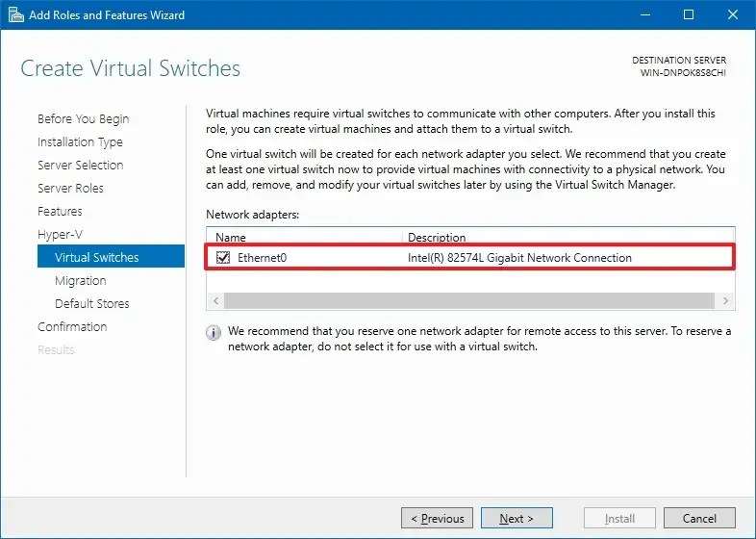The image size is (756, 539).
Task: Click the WIN-DNPOK8S8CHI destination server name
Action: [683, 73]
